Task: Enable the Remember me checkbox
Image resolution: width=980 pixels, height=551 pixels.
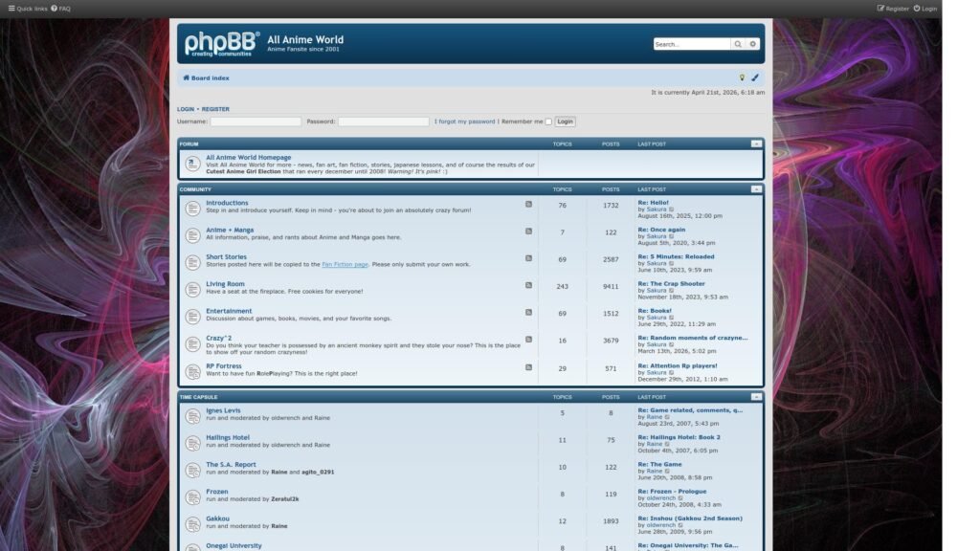Action: point(548,122)
